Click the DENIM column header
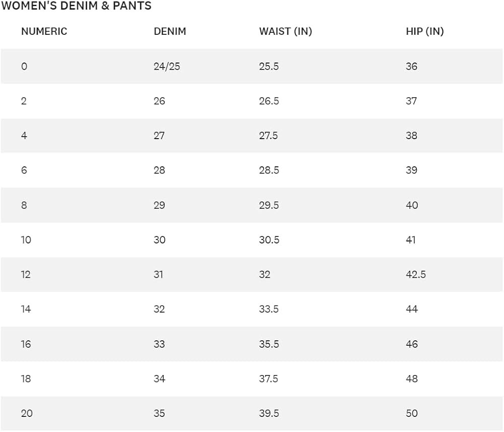Image resolution: width=504 pixels, height=432 pixels. point(170,31)
